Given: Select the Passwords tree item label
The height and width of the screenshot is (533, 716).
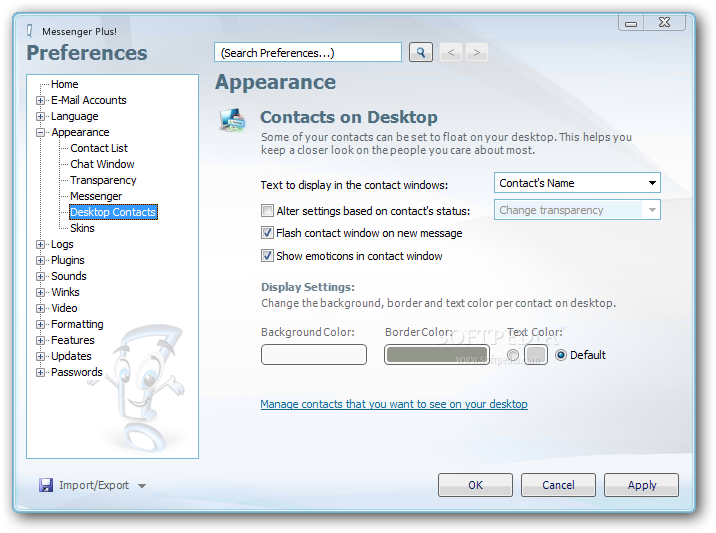Looking at the screenshot, I should (x=77, y=372).
